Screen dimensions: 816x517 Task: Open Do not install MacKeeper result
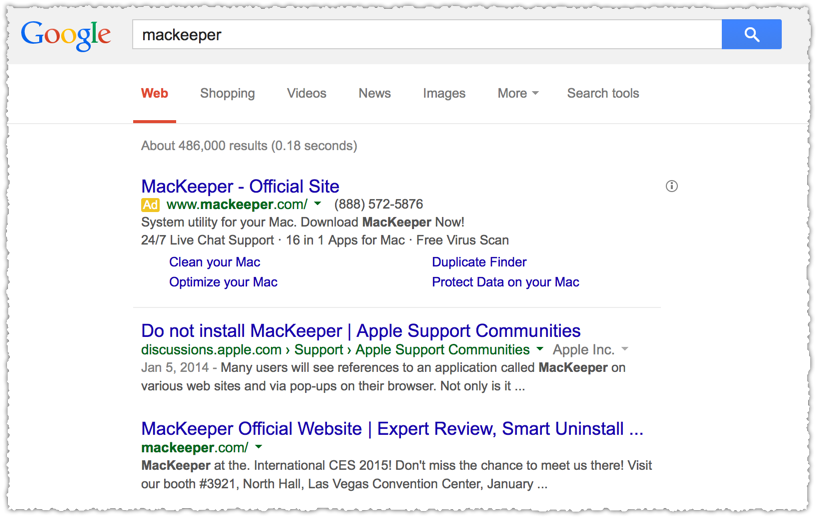pos(361,331)
